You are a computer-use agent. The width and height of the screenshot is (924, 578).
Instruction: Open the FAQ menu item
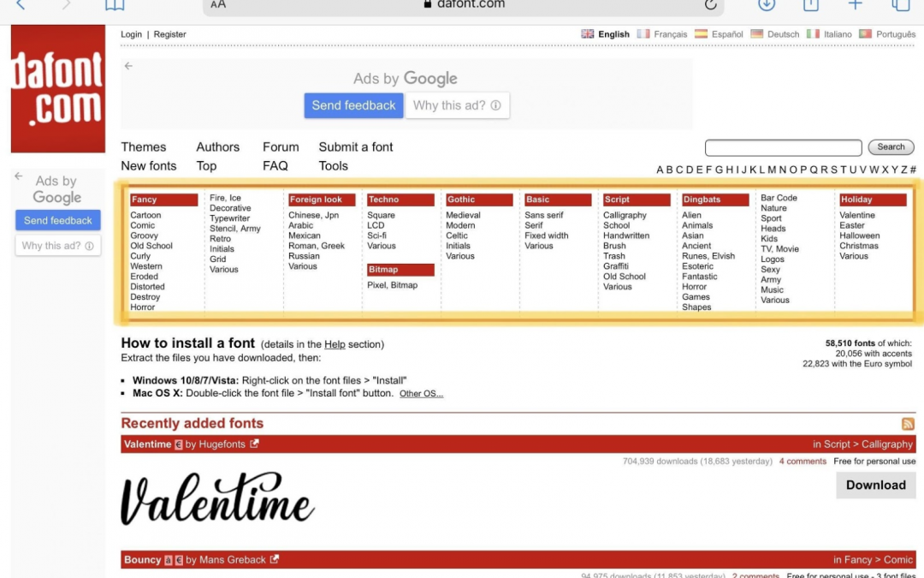[275, 166]
